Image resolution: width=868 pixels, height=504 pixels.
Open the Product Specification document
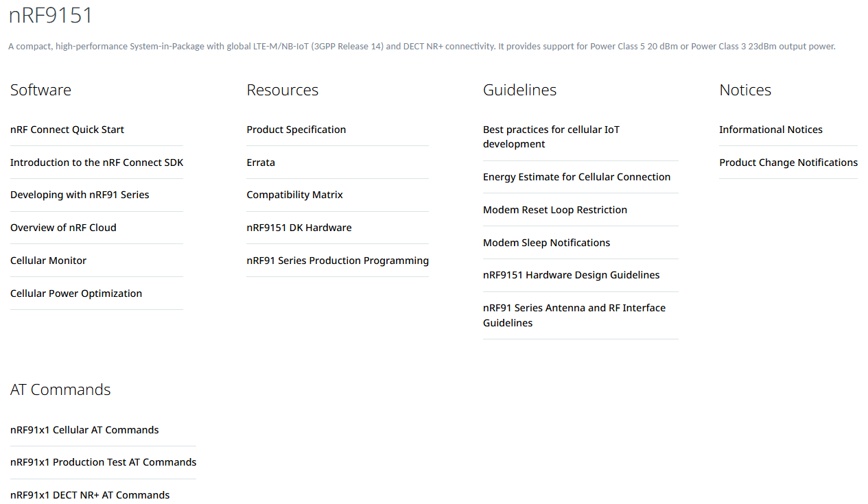point(296,130)
